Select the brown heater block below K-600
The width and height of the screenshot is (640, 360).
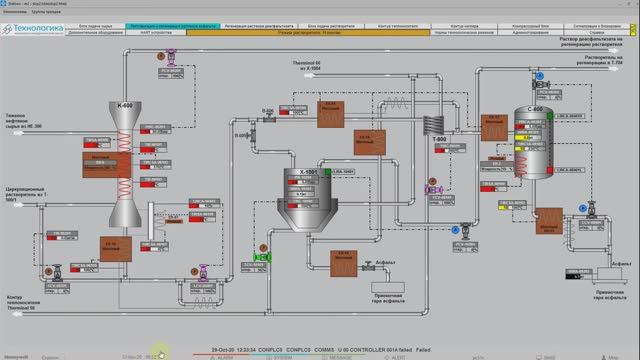(116, 249)
